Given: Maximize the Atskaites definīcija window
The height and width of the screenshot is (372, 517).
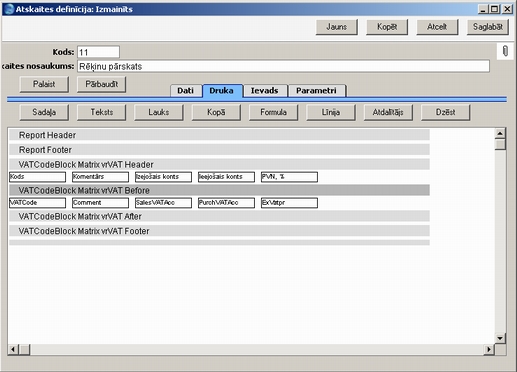Looking at the screenshot, I should (494, 9).
